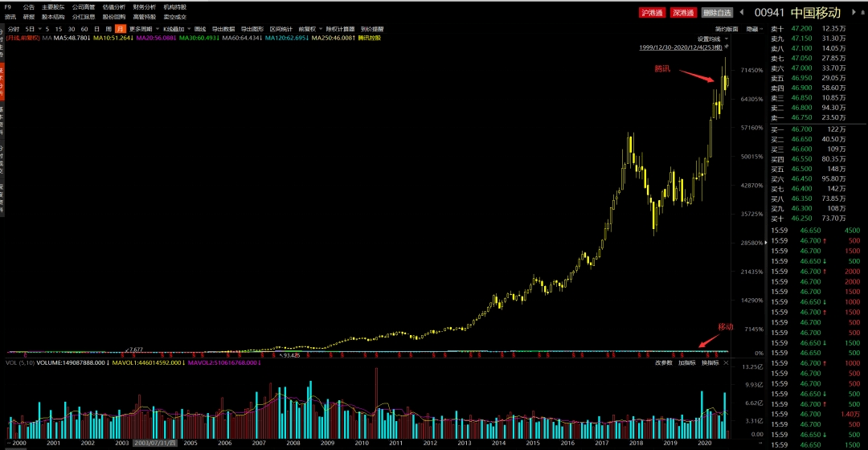Open the 估值分析 valuation analysis tab
The width and height of the screenshot is (868, 450).
click(x=114, y=7)
